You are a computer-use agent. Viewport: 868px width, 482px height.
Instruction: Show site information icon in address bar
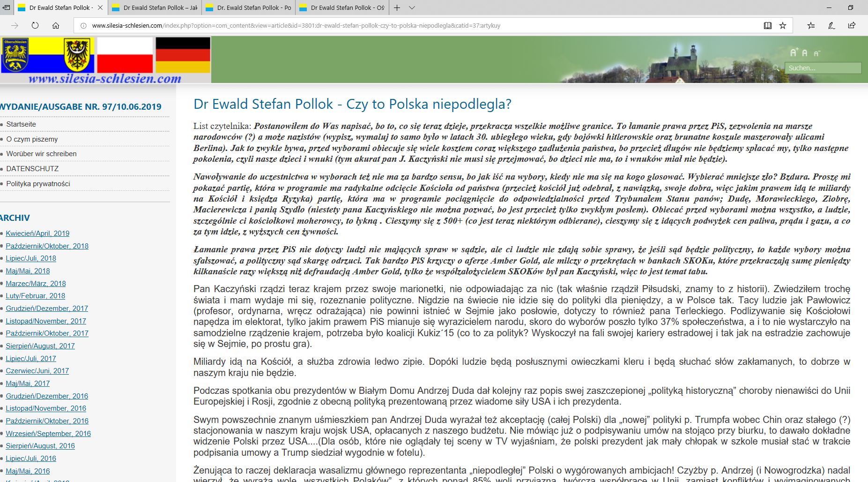click(83, 26)
